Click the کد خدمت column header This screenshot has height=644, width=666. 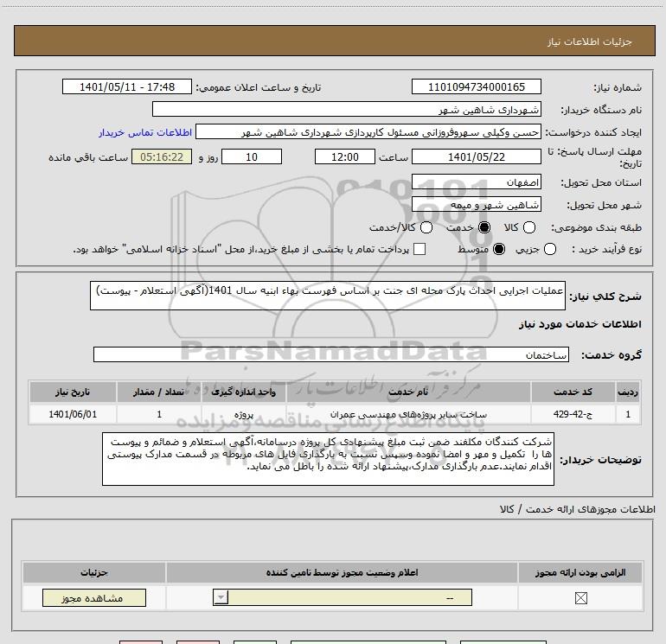573,392
